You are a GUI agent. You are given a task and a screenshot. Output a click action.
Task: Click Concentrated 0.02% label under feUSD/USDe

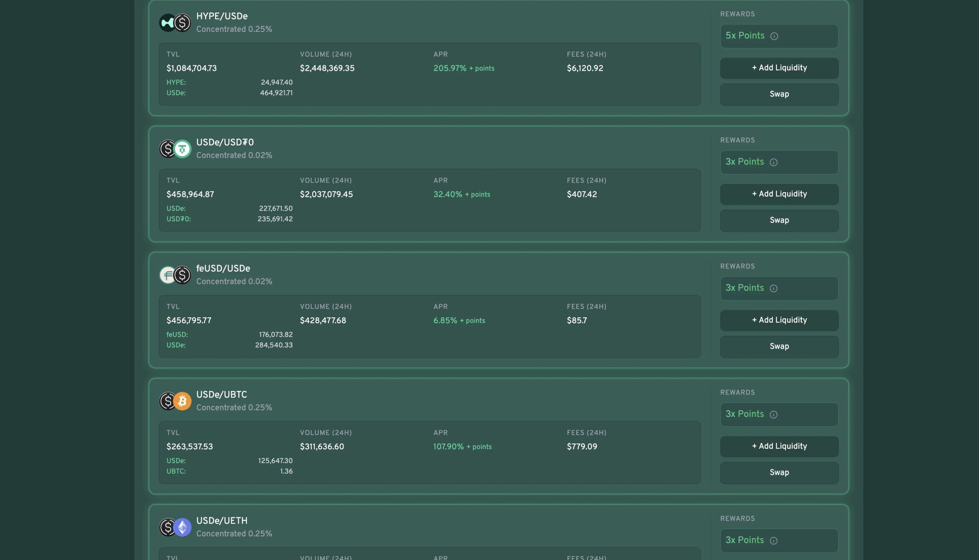(x=234, y=282)
